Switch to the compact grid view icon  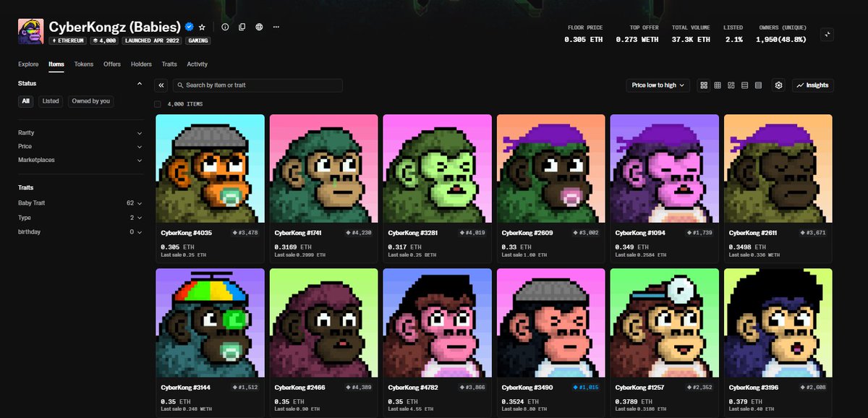(718, 85)
